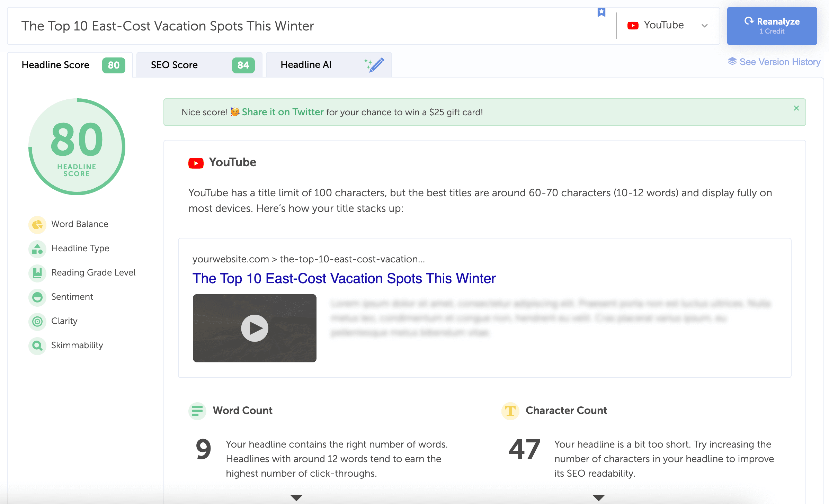The image size is (829, 504).
Task: Select the Headline Score tab
Action: (x=70, y=65)
